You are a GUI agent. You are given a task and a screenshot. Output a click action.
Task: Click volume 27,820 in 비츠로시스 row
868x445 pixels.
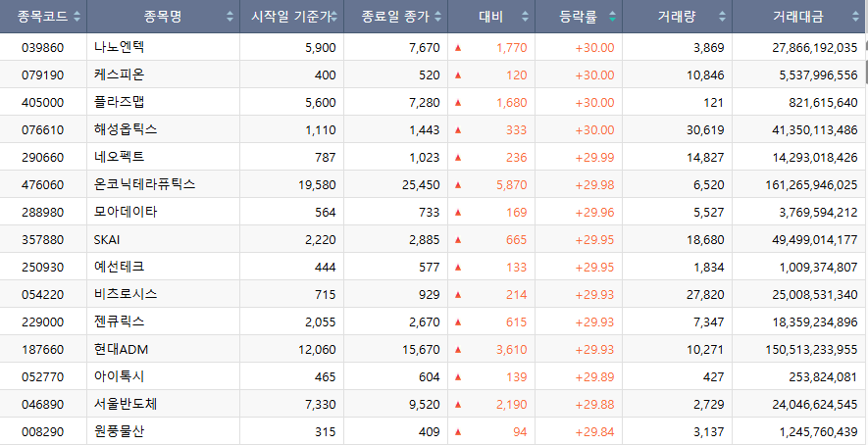705,294
